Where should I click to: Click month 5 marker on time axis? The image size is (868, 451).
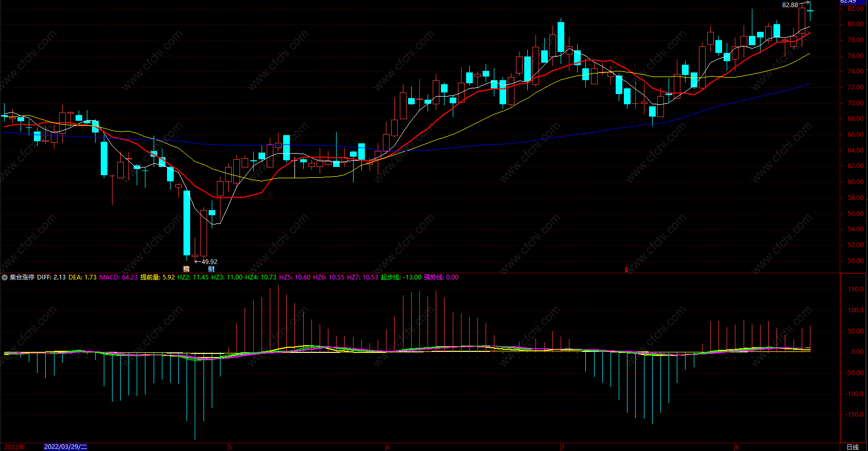tap(230, 447)
